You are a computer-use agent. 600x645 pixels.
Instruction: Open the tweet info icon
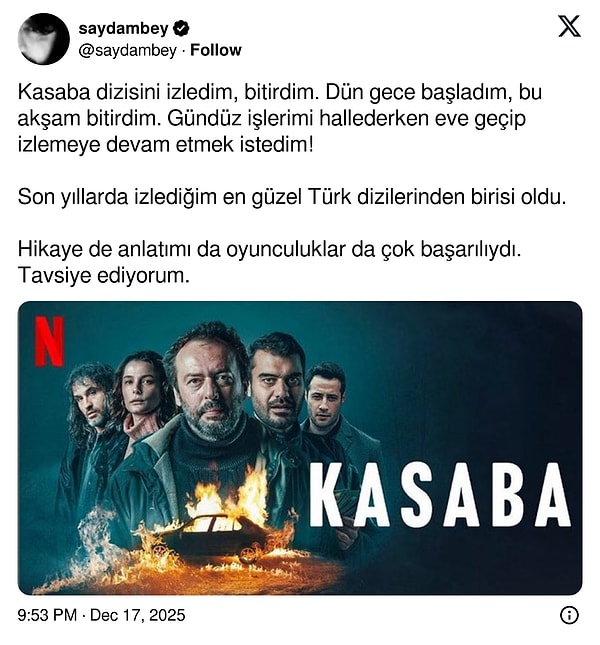point(569,615)
